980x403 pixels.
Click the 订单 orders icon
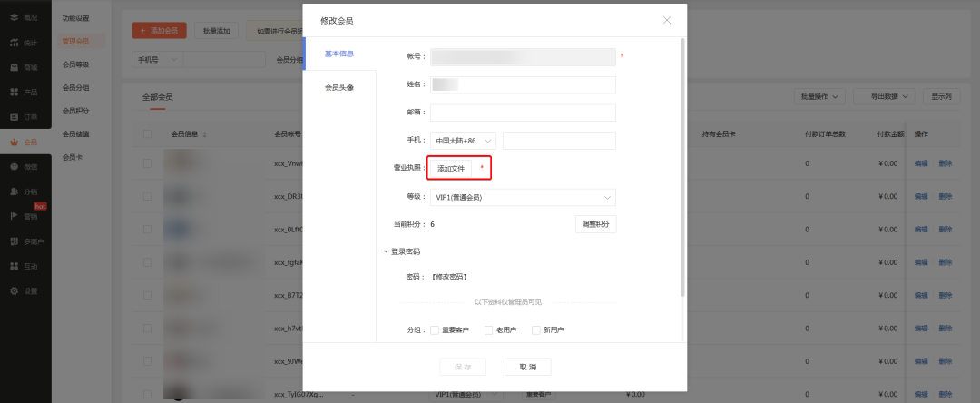pos(15,117)
